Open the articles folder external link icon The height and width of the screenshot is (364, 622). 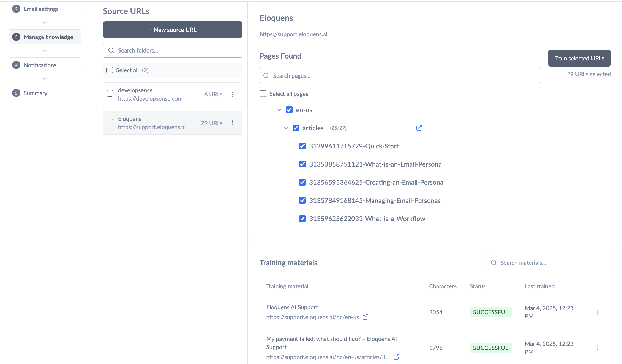click(419, 128)
